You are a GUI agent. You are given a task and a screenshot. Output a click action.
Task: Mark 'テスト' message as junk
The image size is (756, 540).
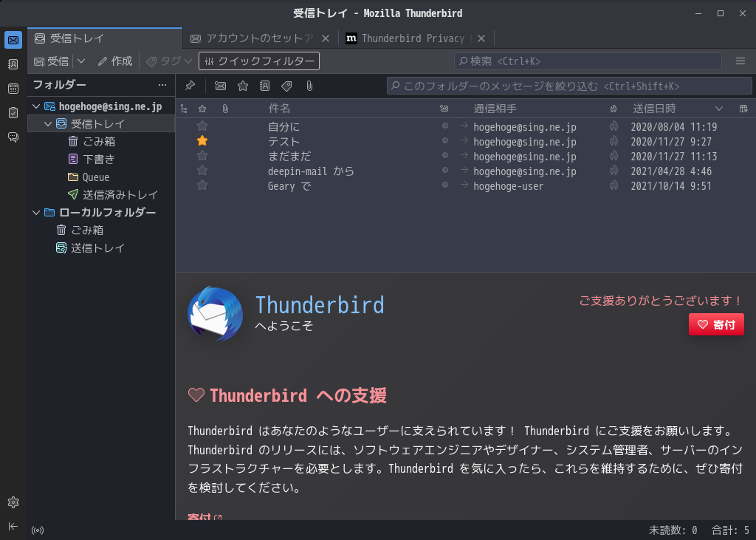click(x=614, y=141)
